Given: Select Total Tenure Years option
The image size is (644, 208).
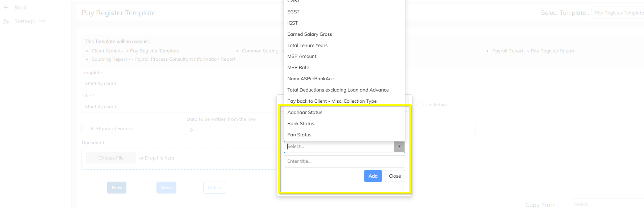Looking at the screenshot, I should click(307, 46).
